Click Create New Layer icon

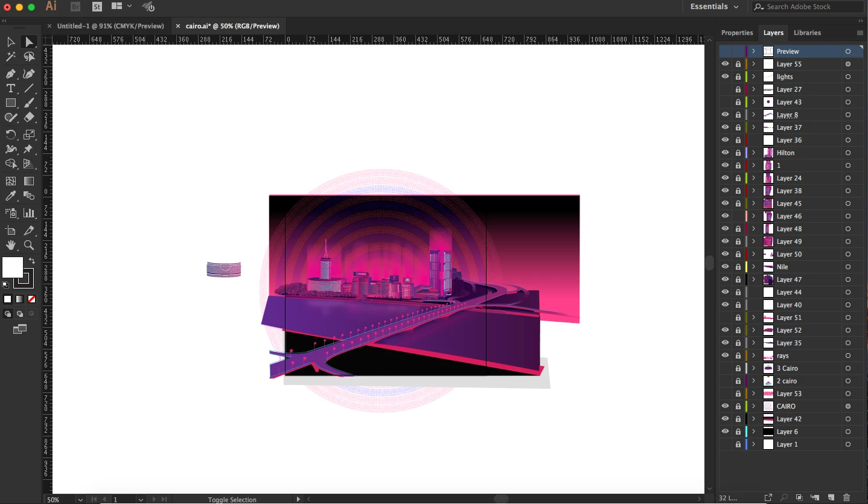coord(831,497)
